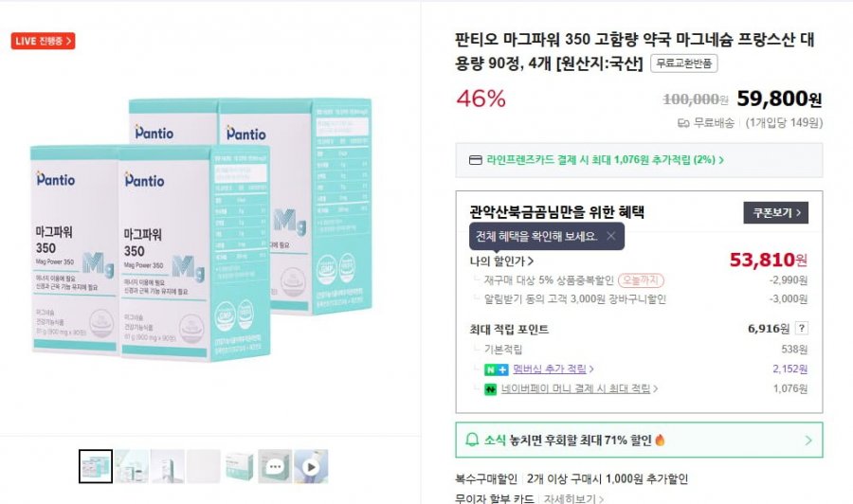The height and width of the screenshot is (504, 853).
Task: Open the chat bubble review thumbnail
Action: pyautogui.click(x=275, y=466)
